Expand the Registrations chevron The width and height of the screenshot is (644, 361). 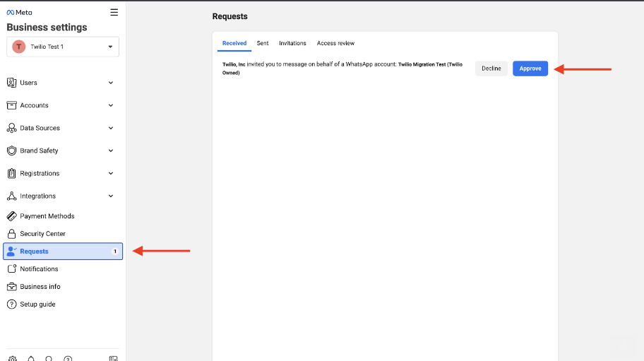111,173
